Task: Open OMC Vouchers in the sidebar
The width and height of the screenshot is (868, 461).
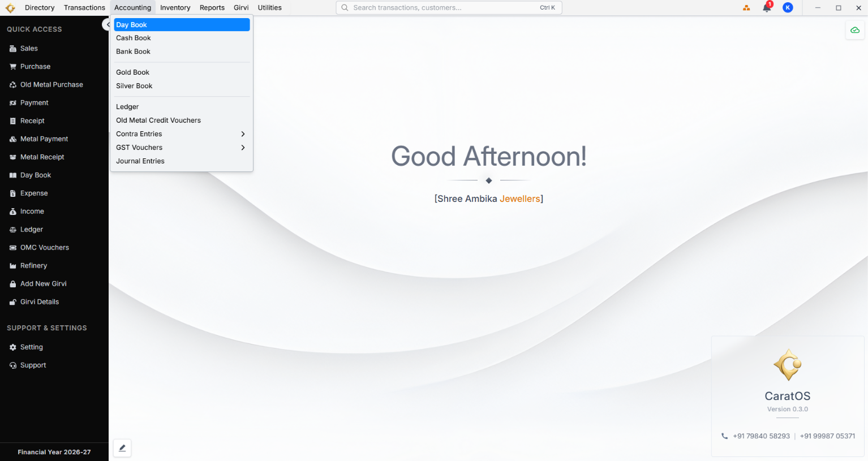Action: pos(54,248)
